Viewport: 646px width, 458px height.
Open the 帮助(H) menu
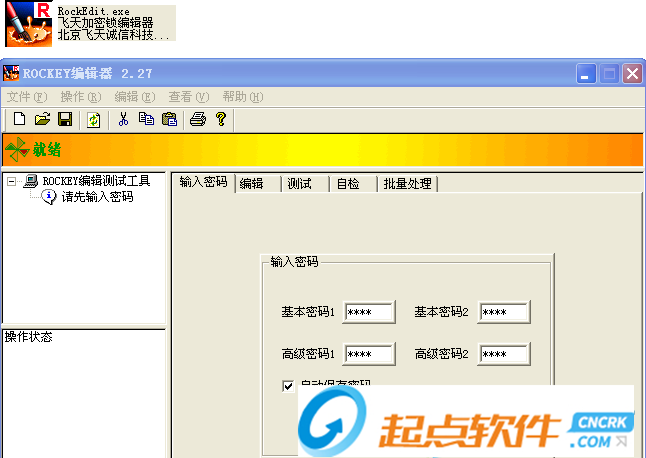[243, 97]
